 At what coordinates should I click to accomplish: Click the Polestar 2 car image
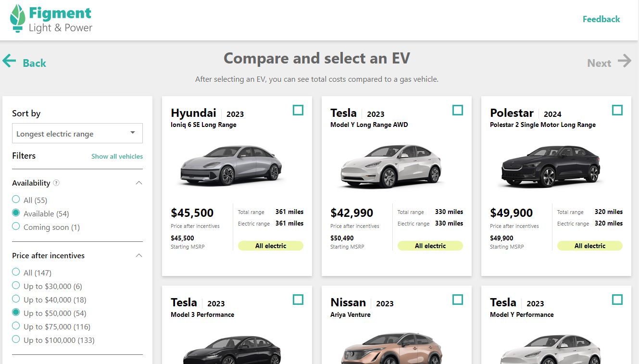click(x=551, y=166)
